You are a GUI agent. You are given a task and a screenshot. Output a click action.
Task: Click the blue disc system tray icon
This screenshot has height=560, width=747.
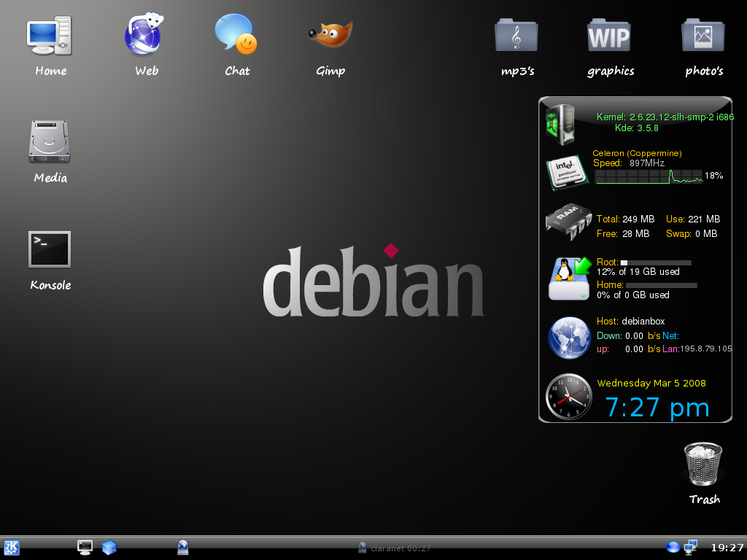coord(673,547)
